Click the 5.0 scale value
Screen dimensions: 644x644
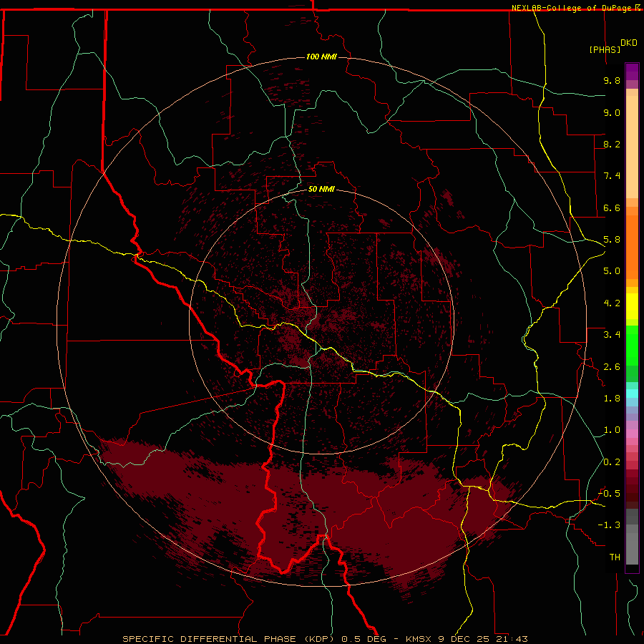tap(612, 271)
